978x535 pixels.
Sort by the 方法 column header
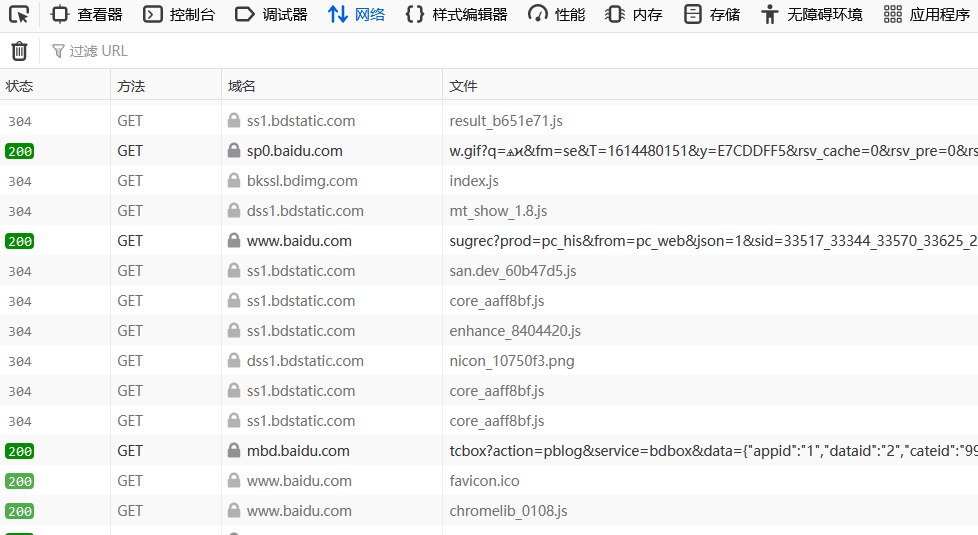[x=166, y=86]
